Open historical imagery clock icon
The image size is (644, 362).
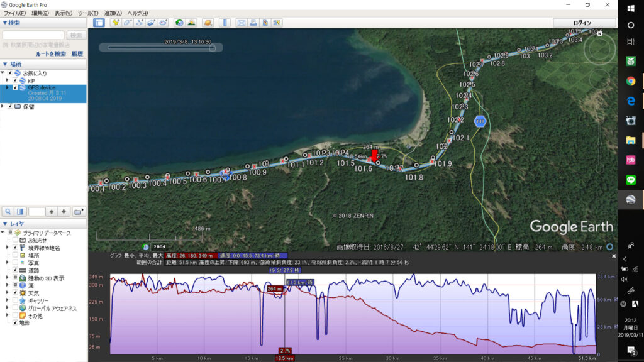(x=179, y=23)
